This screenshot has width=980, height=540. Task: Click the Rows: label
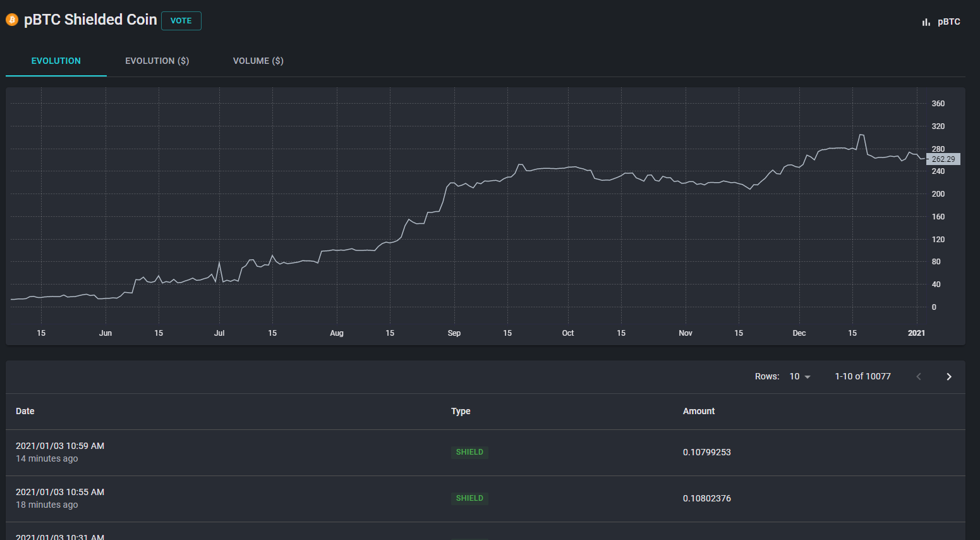pyautogui.click(x=767, y=377)
